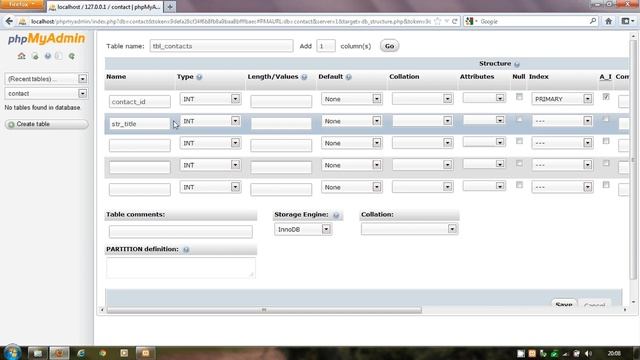Viewport: 640px width, 360px height.
Task: Click the Go button to add columns
Action: [x=389, y=46]
